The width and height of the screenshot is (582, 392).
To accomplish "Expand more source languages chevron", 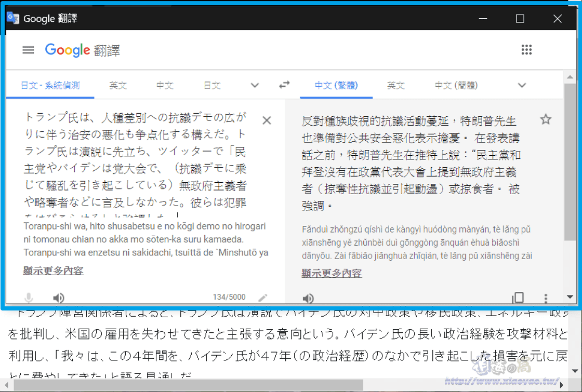I will (255, 85).
